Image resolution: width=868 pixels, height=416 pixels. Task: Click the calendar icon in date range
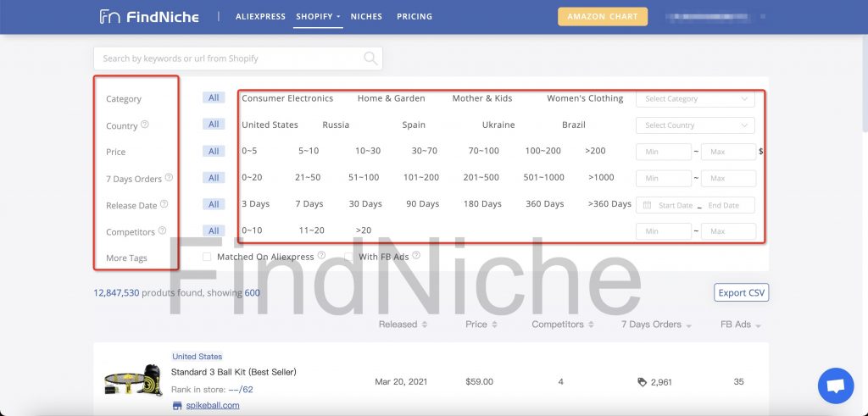[647, 205]
